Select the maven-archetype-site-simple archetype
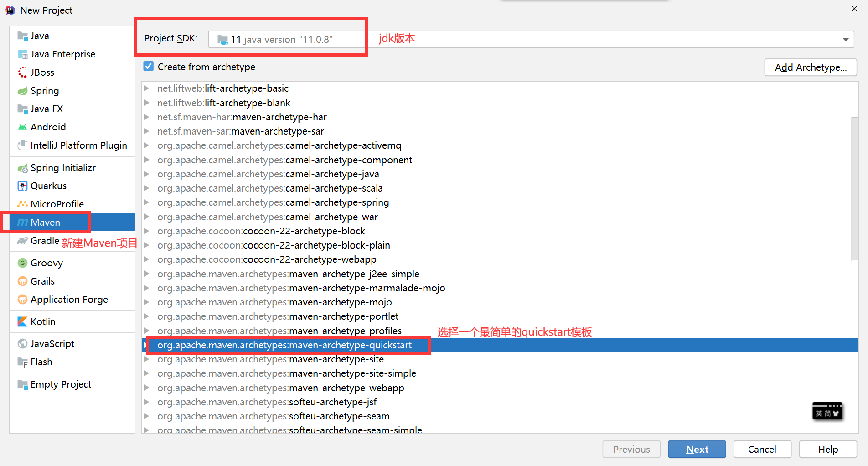The width and height of the screenshot is (868, 466). (x=500, y=373)
